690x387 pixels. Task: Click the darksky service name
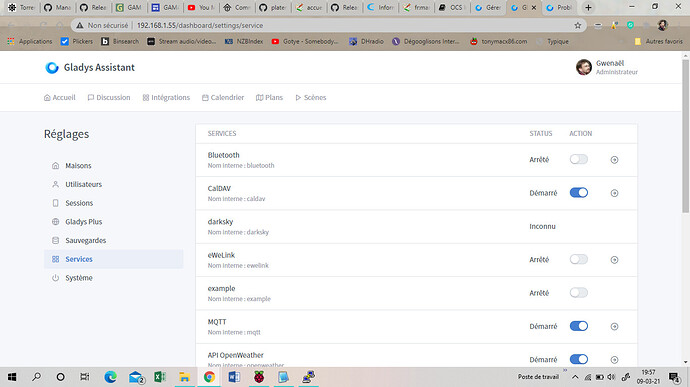coord(220,222)
